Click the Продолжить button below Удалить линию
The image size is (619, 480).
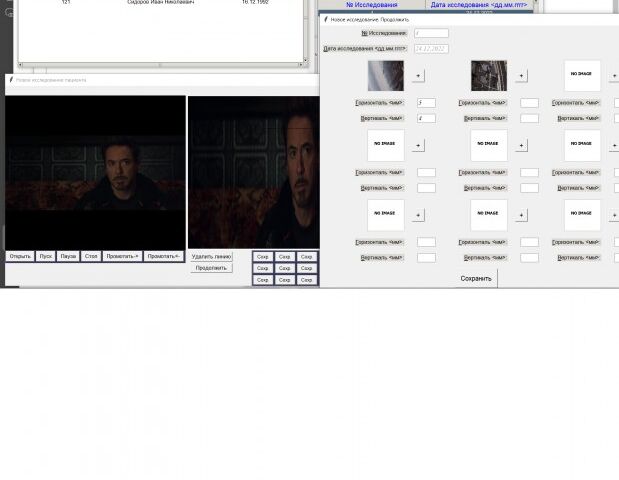click(211, 268)
